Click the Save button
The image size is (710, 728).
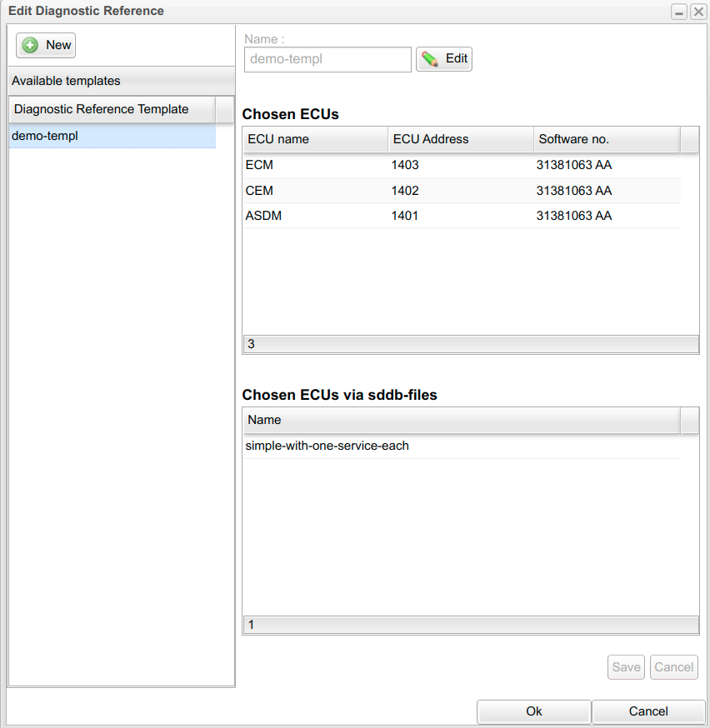coord(626,666)
